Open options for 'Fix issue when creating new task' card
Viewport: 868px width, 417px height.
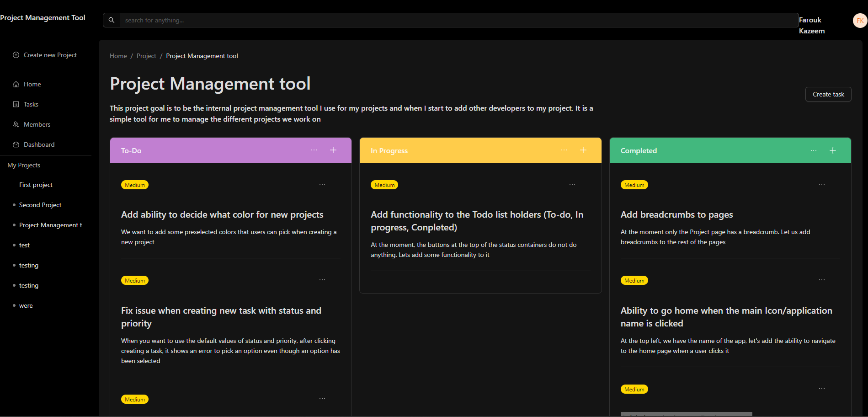pos(322,280)
